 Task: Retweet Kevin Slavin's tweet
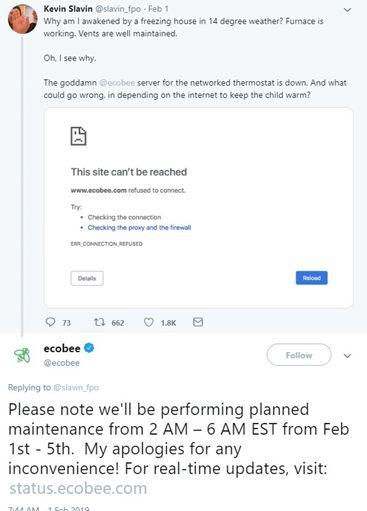pyautogui.click(x=99, y=322)
